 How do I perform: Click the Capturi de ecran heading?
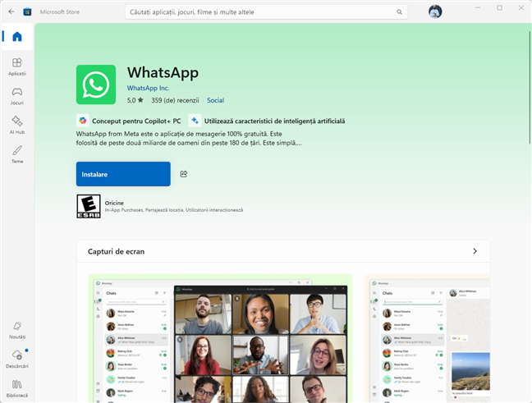pos(116,251)
